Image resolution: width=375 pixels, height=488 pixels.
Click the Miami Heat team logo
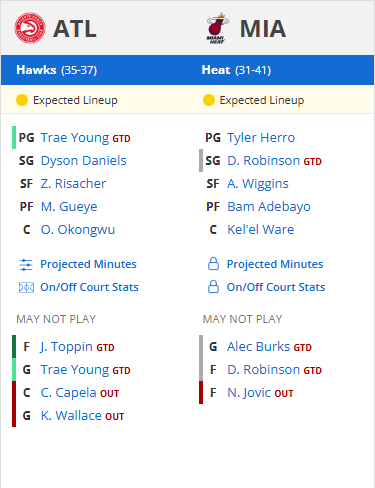[x=217, y=28]
